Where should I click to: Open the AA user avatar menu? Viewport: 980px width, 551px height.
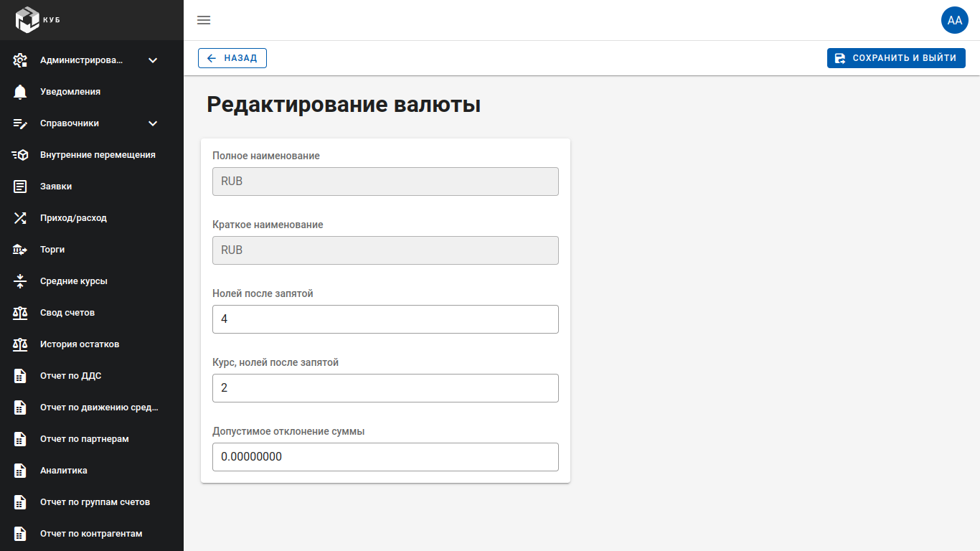(x=955, y=20)
